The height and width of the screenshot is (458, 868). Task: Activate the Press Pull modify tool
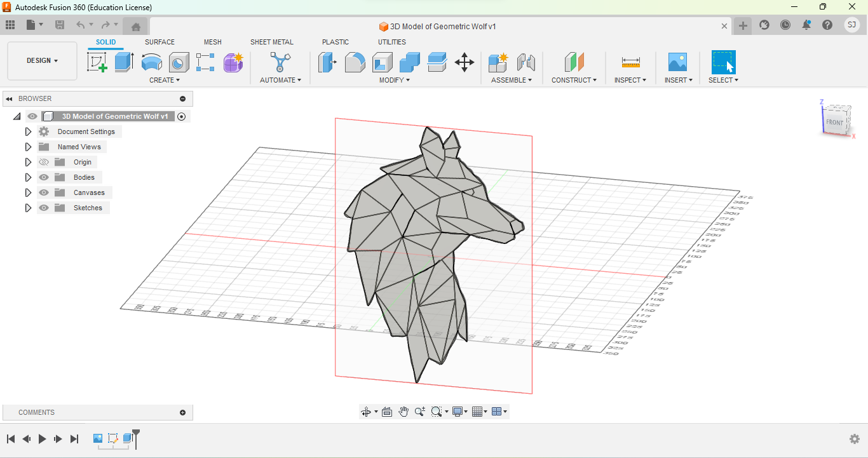(328, 62)
